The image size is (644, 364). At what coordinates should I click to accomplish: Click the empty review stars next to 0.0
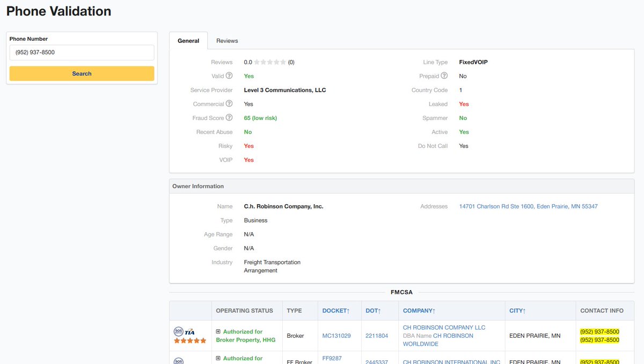click(270, 62)
